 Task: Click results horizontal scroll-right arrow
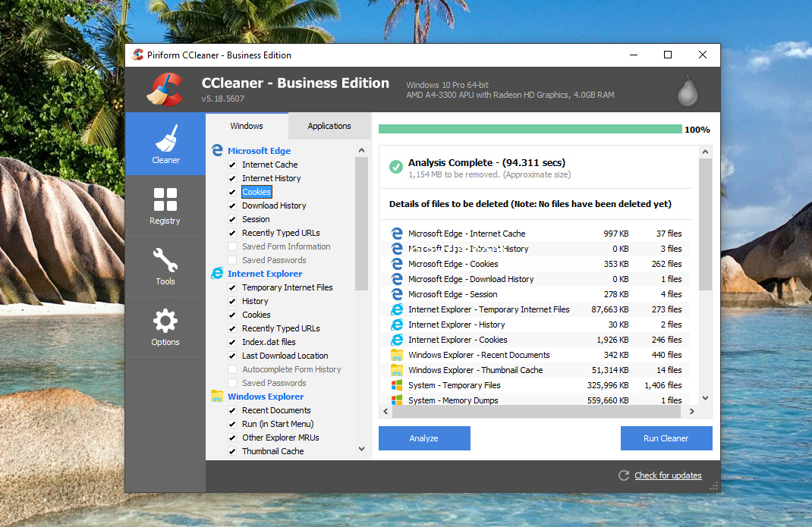692,411
